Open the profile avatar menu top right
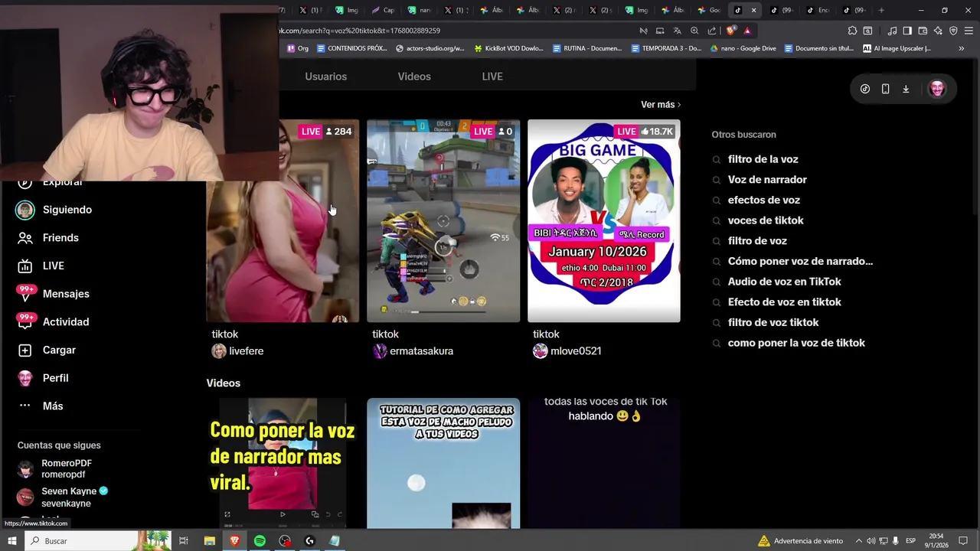This screenshot has height=551, width=980. 937,89
